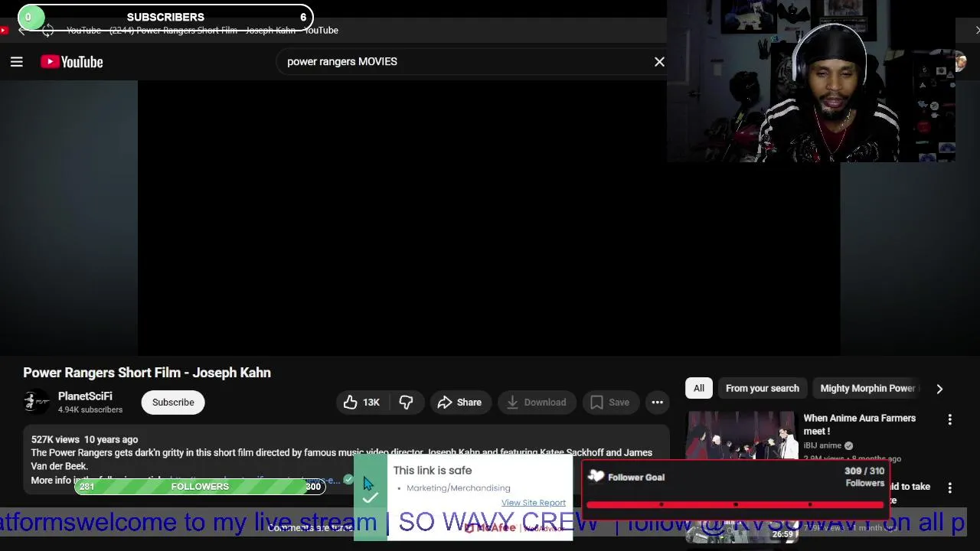This screenshot has width=980, height=551.
Task: Click the Download button
Action: coord(537,402)
